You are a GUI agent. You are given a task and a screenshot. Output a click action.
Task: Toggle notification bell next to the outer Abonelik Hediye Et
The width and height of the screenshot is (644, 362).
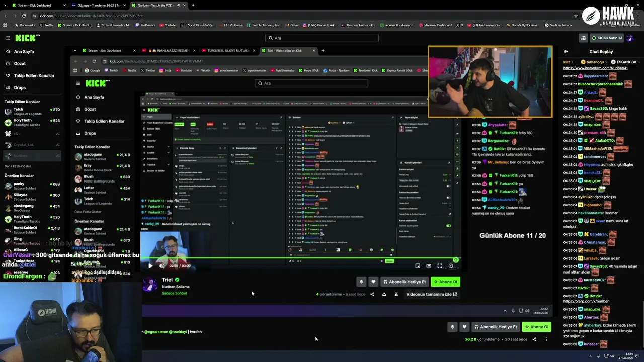[452, 327]
